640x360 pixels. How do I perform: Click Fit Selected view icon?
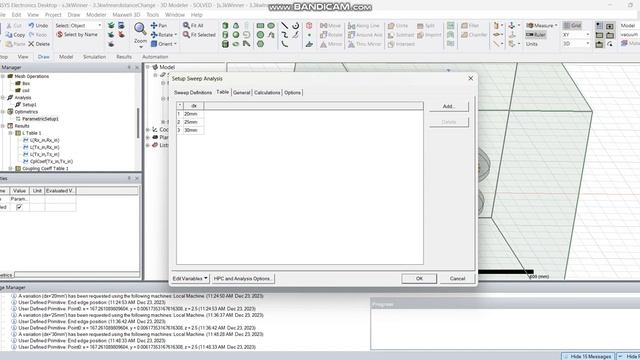pos(186,35)
